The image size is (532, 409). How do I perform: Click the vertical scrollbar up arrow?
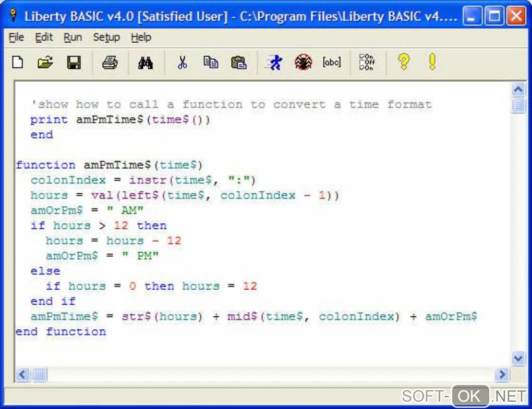pyautogui.click(x=518, y=90)
